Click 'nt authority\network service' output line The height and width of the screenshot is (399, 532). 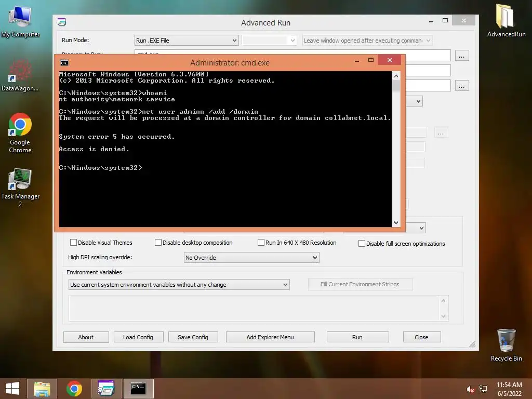[x=117, y=99]
